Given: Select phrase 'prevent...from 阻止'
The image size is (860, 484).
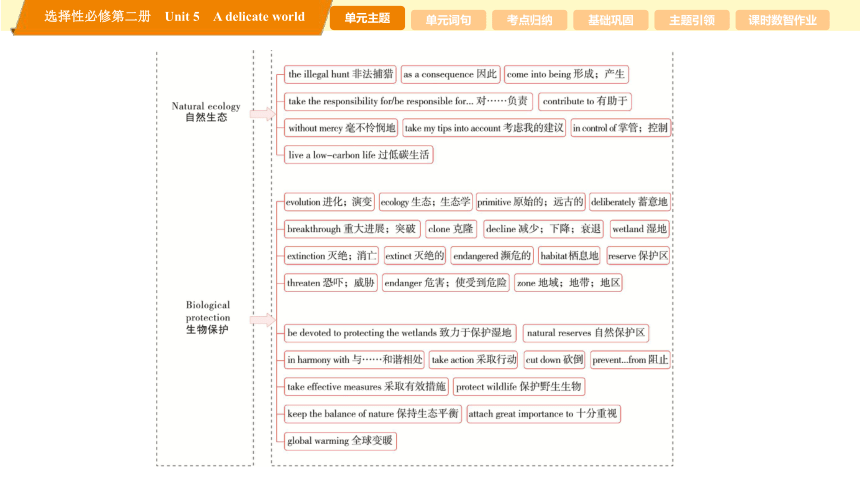Looking at the screenshot, I should 630,359.
